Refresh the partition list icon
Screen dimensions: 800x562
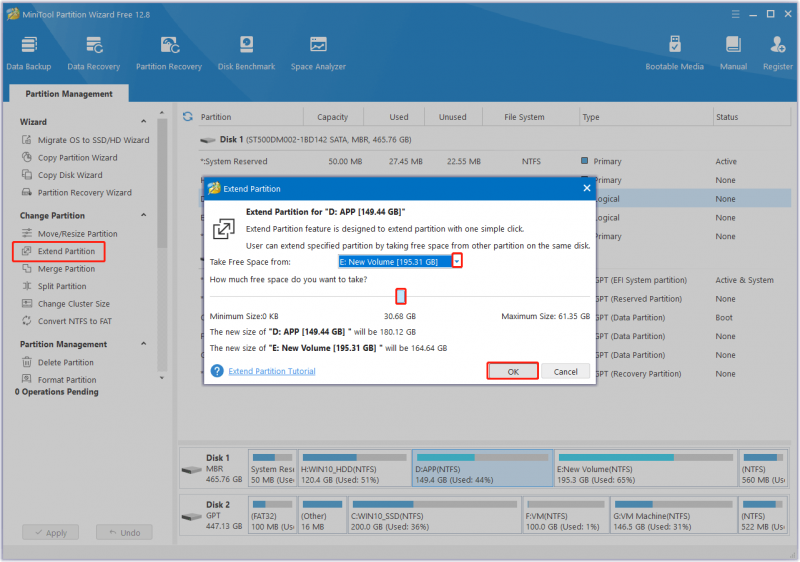click(x=188, y=117)
